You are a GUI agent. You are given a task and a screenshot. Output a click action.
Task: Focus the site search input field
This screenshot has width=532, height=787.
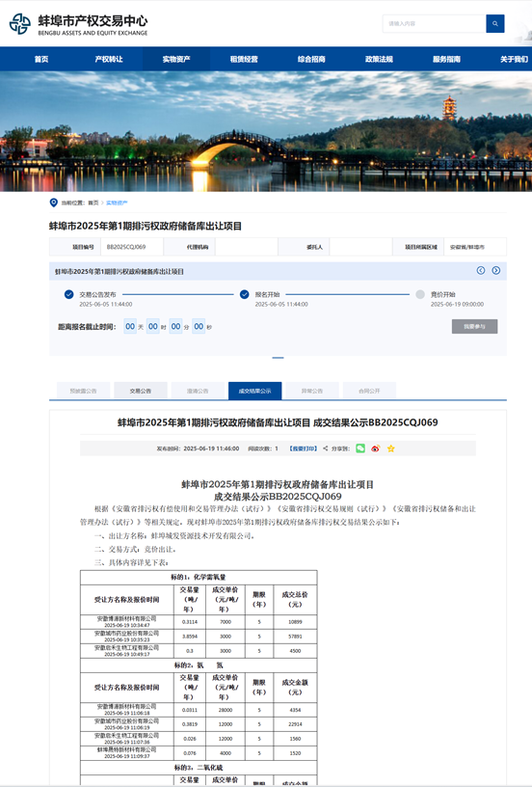coord(435,23)
